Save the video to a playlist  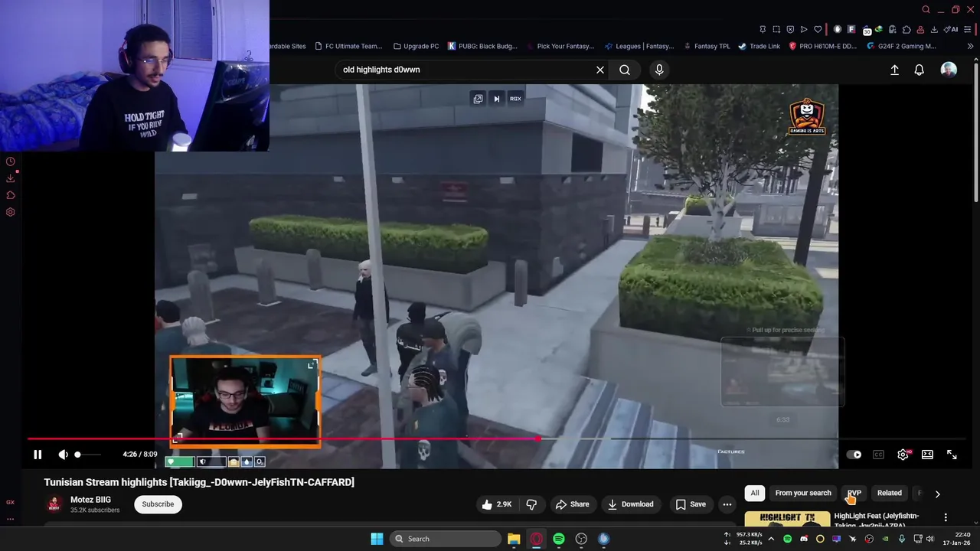coord(691,504)
